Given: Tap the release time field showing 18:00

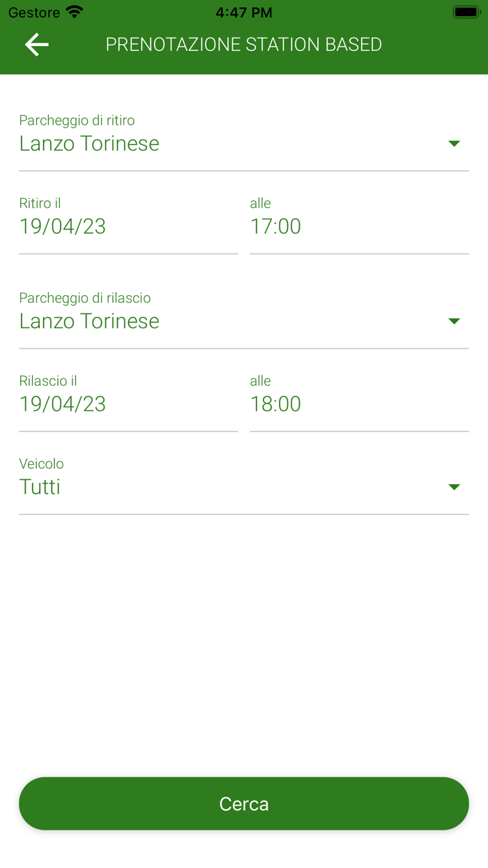Looking at the screenshot, I should [x=275, y=403].
